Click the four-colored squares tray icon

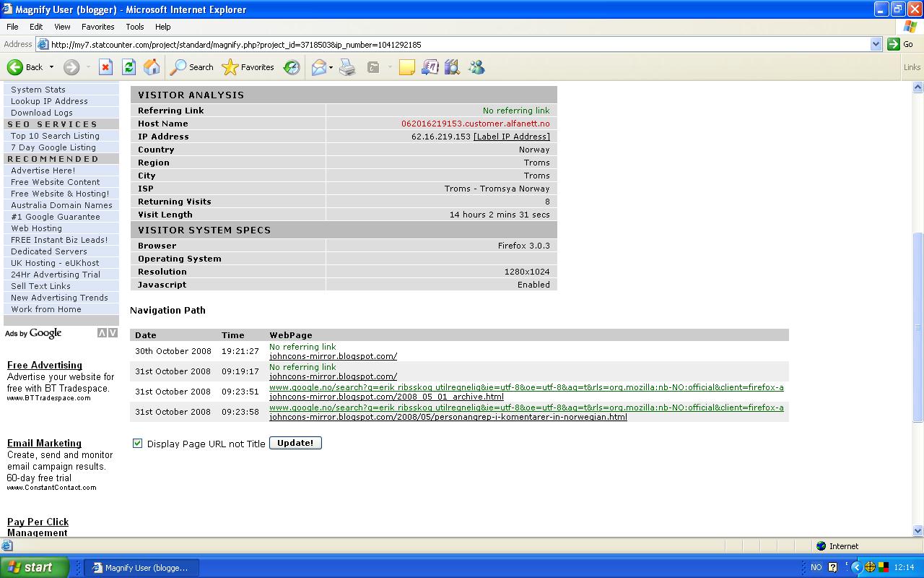[883, 567]
